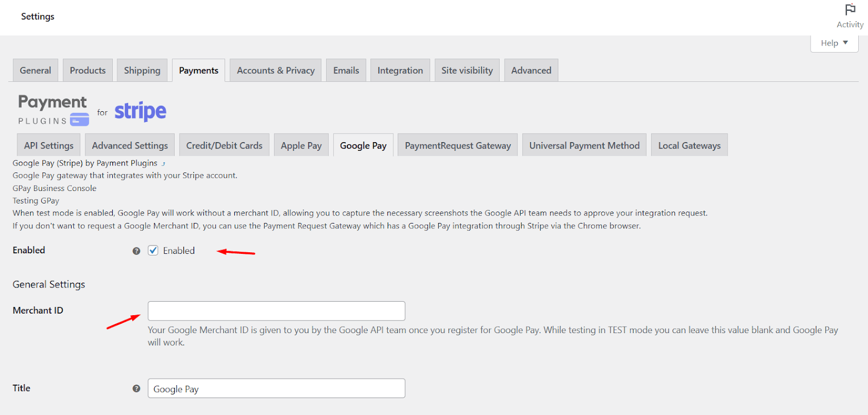The width and height of the screenshot is (868, 415).
Task: Click the Merchant ID description text
Action: tap(493, 336)
